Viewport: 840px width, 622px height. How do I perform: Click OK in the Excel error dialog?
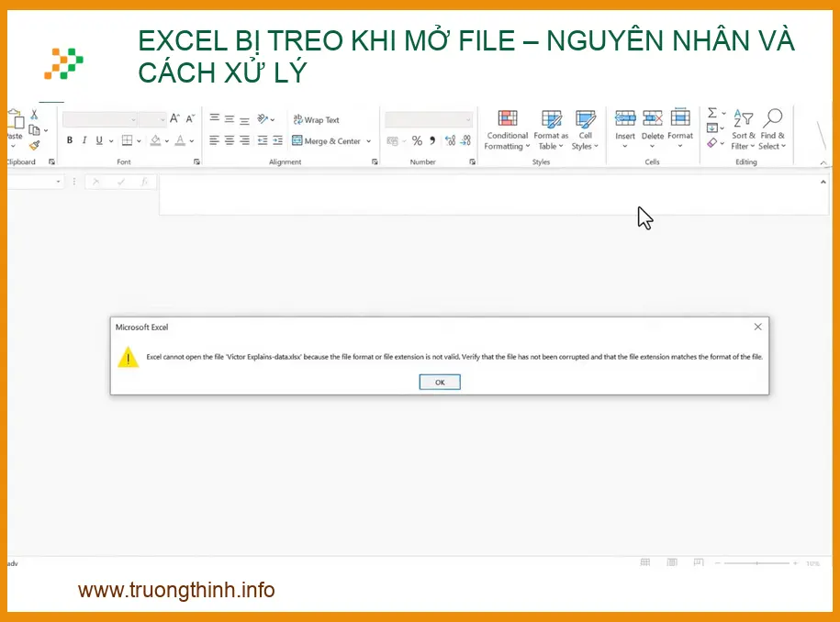click(440, 383)
